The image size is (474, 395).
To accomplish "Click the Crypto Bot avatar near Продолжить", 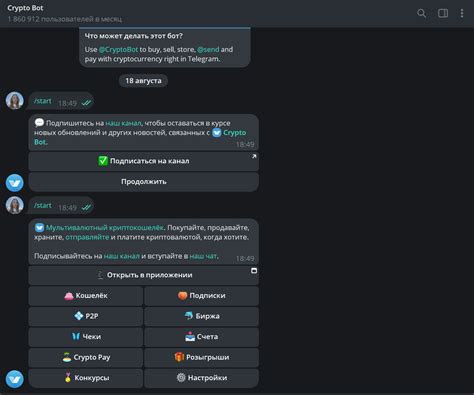I will pyautogui.click(x=15, y=183).
